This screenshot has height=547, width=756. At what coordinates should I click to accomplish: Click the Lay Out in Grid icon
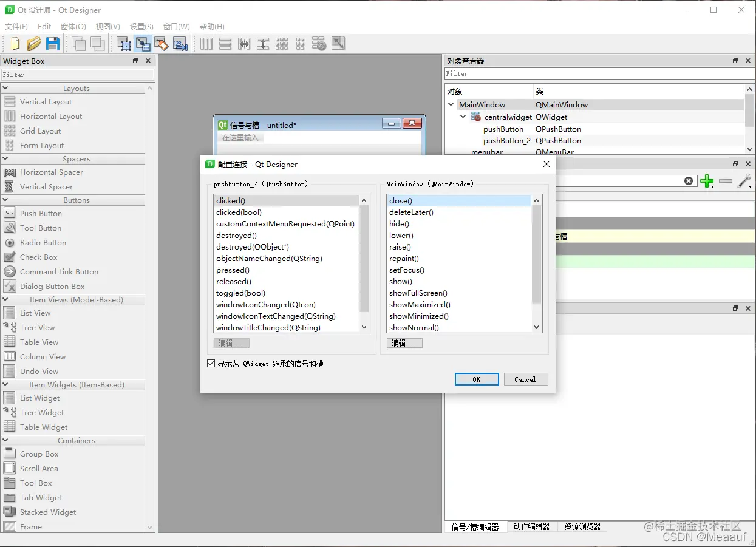(282, 44)
